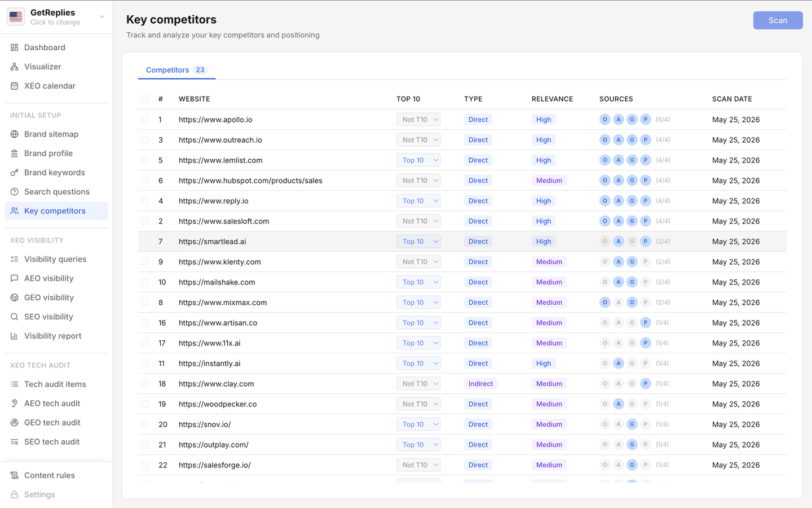The image size is (812, 508).
Task: Click the Indirect type tag for clay.com
Action: pyautogui.click(x=480, y=384)
